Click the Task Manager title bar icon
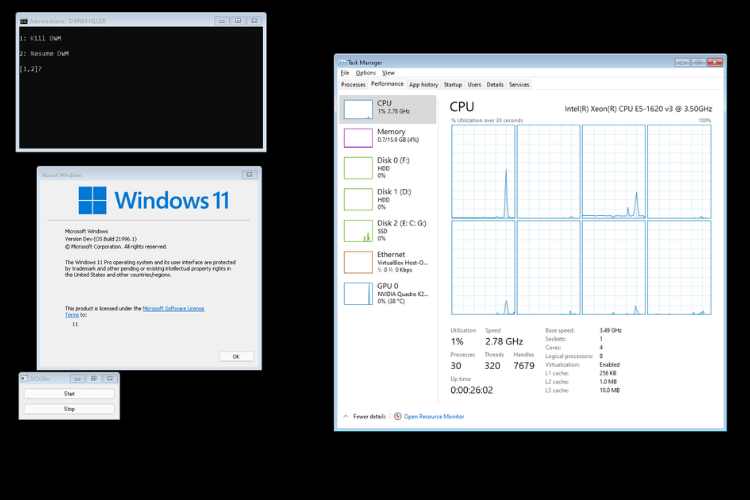This screenshot has height=500, width=750. coord(342,63)
